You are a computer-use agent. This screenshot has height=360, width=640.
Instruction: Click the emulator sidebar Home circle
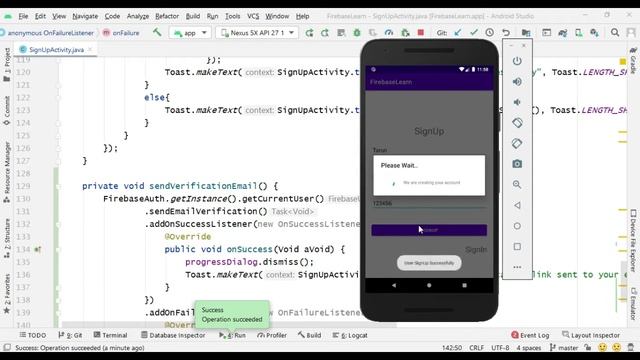tap(517, 226)
